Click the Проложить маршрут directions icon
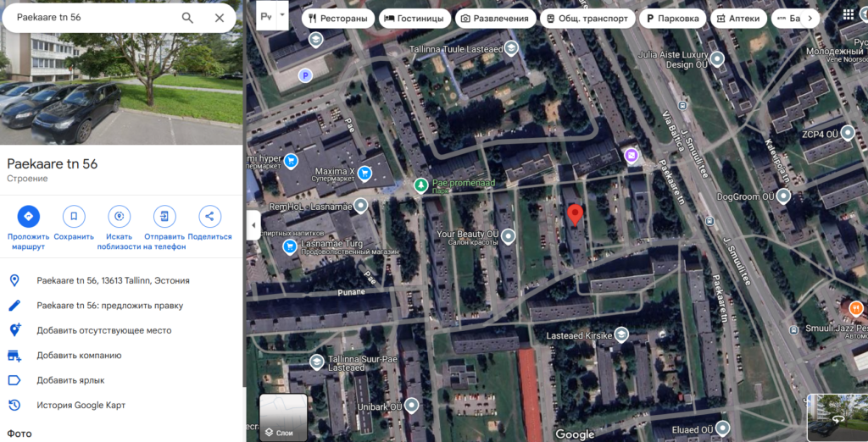Viewport: 868px width, 442px height. (29, 216)
